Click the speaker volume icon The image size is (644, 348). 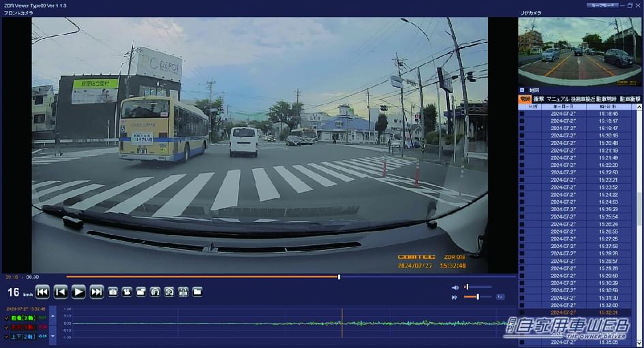[x=455, y=287]
